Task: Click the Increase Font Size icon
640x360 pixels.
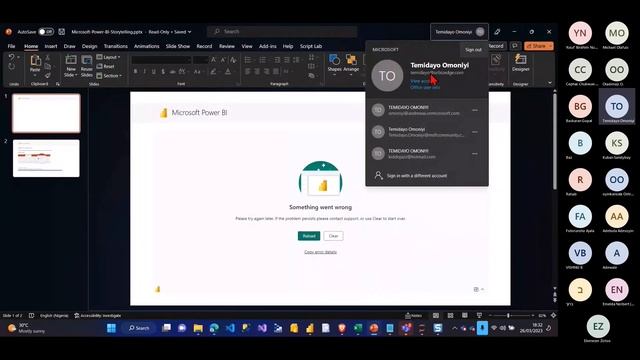Action: 213,60
